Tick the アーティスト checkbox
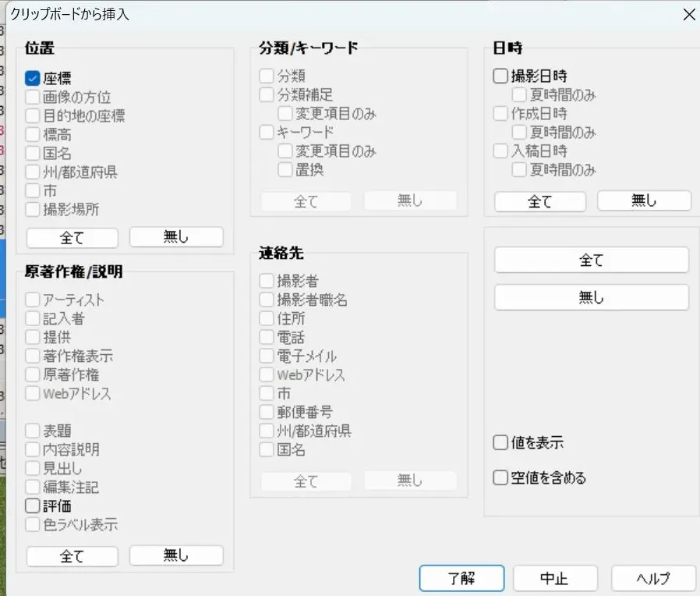700x596 pixels. pos(33,300)
